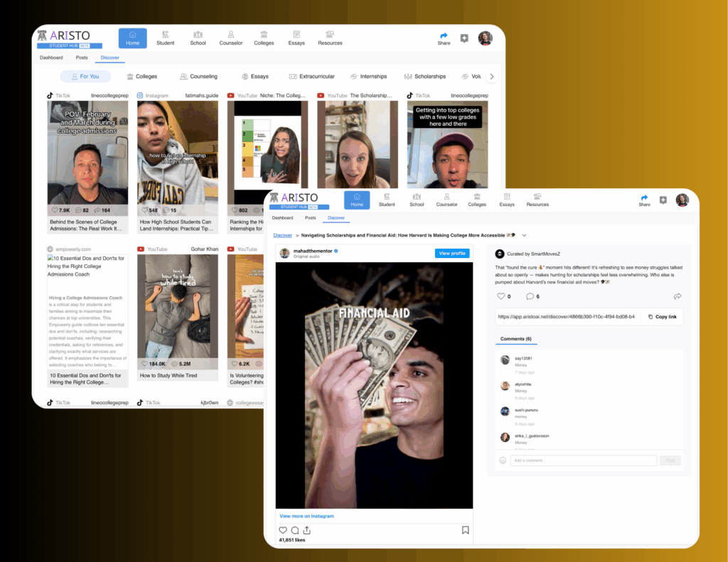Click the Instagram comment icon under the video
This screenshot has width=728, height=562.
coord(295,530)
